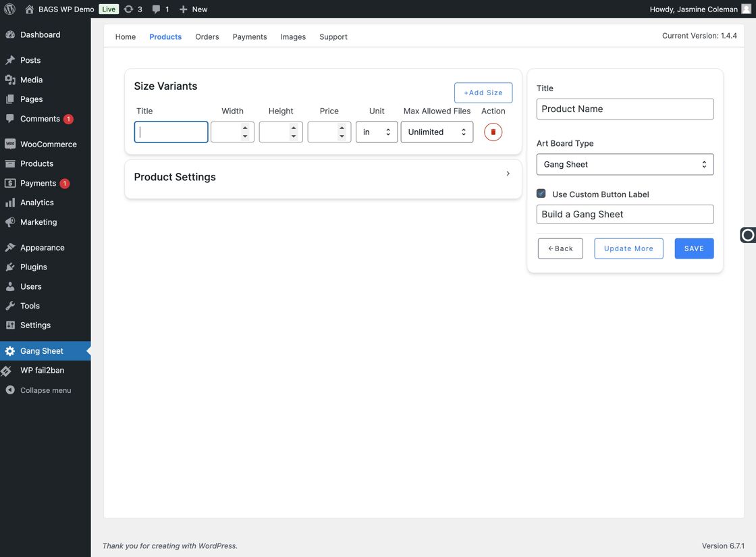
Task: Click the blue SAVE button
Action: 694,248
